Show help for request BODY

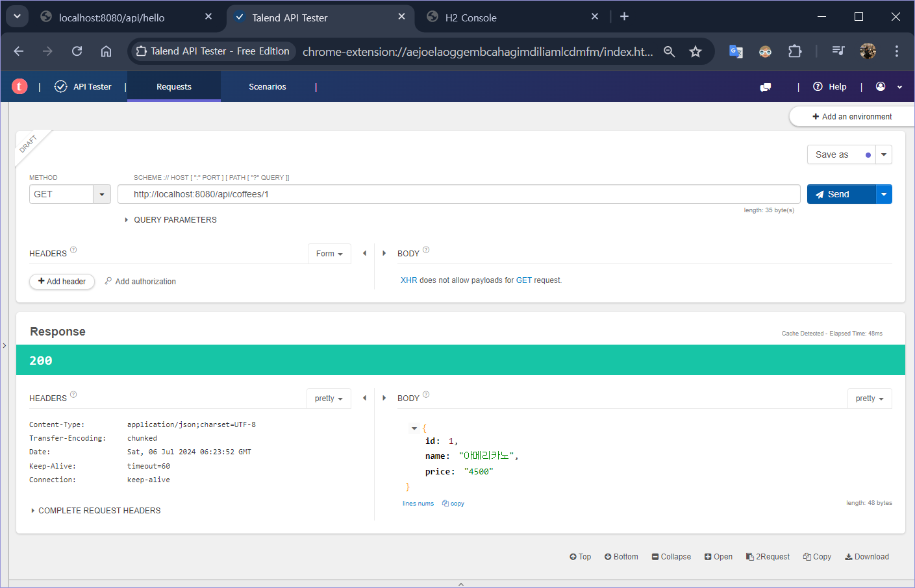point(426,250)
